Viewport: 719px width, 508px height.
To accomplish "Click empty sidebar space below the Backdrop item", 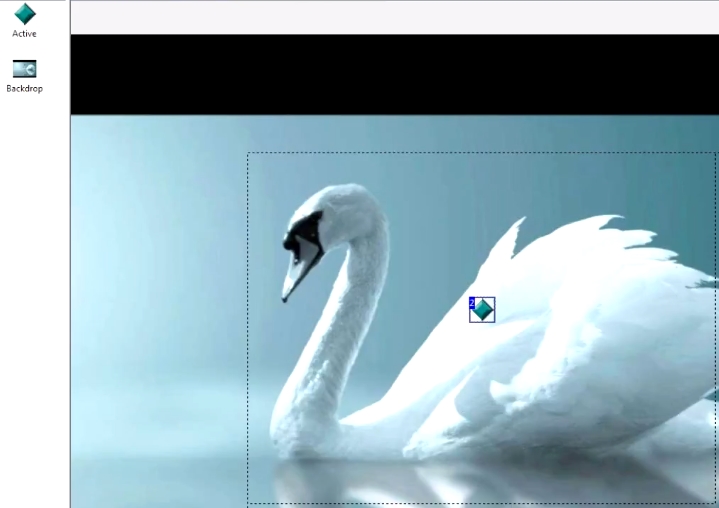I will point(33,300).
